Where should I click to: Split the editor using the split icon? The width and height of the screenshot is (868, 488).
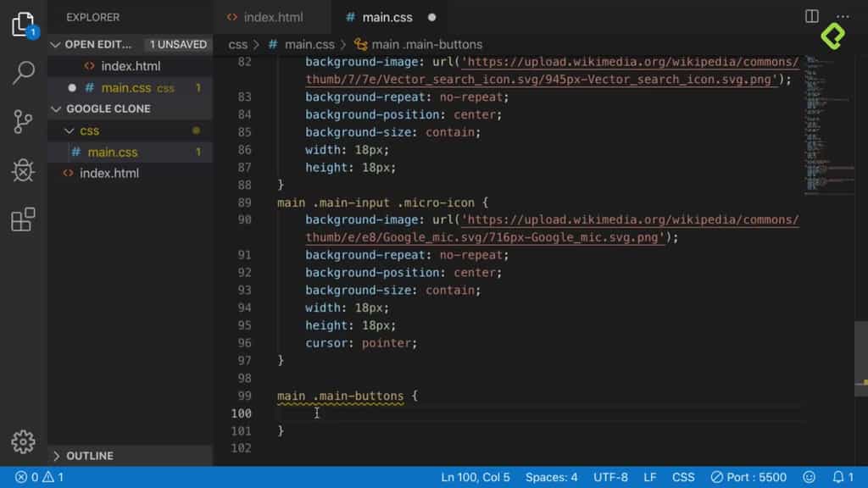pos(814,17)
